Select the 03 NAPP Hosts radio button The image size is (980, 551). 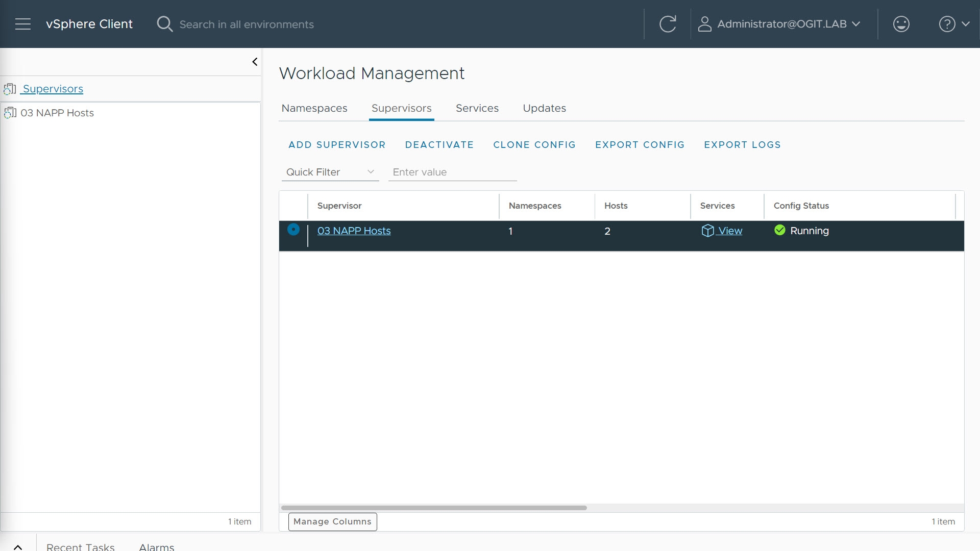tap(293, 230)
